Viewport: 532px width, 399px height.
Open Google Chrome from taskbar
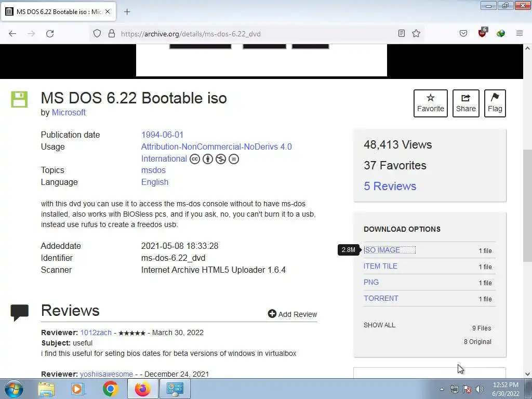(110, 389)
